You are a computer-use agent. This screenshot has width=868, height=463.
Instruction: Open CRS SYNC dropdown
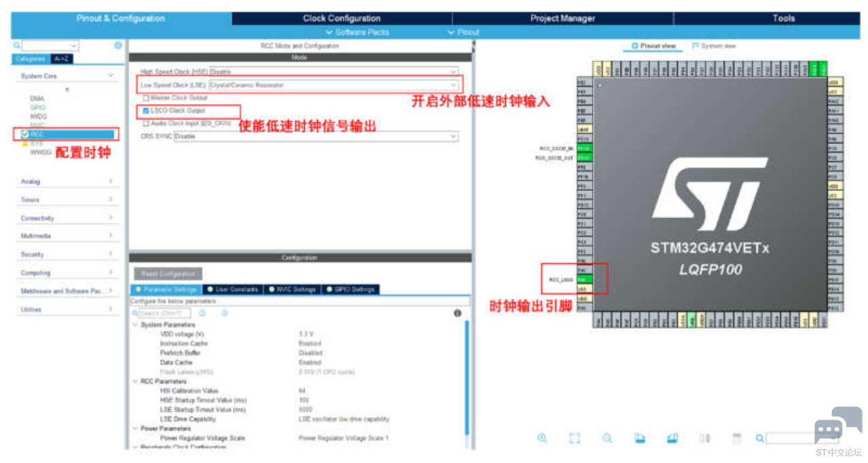point(316,137)
